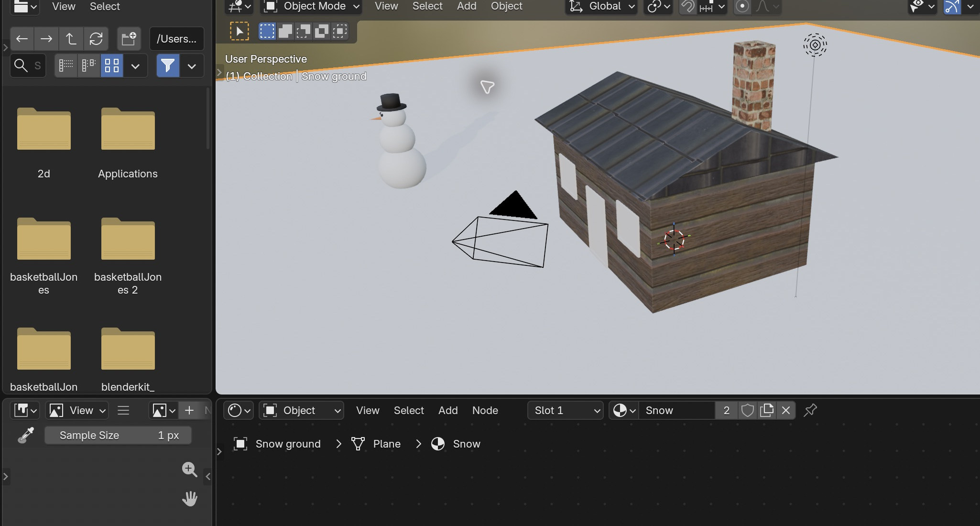Go back in file browser history

coord(22,39)
